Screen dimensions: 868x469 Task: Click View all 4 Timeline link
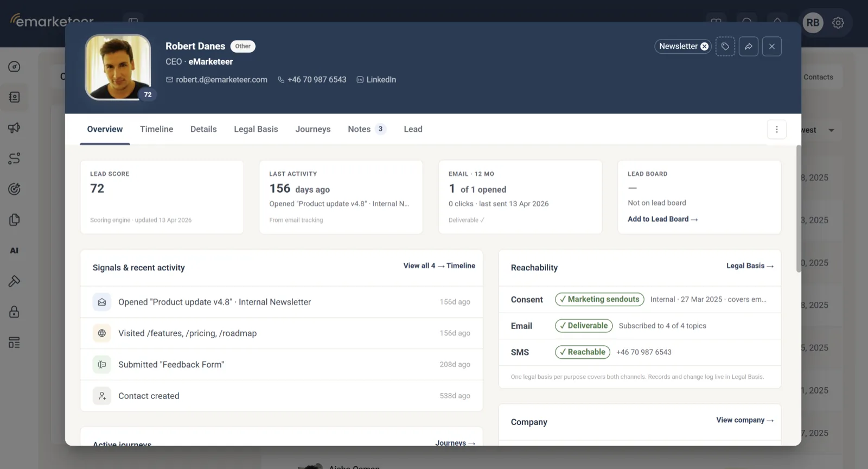click(x=439, y=266)
